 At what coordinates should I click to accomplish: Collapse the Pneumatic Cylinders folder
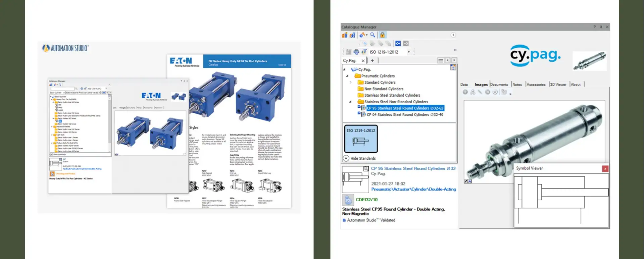pos(348,76)
